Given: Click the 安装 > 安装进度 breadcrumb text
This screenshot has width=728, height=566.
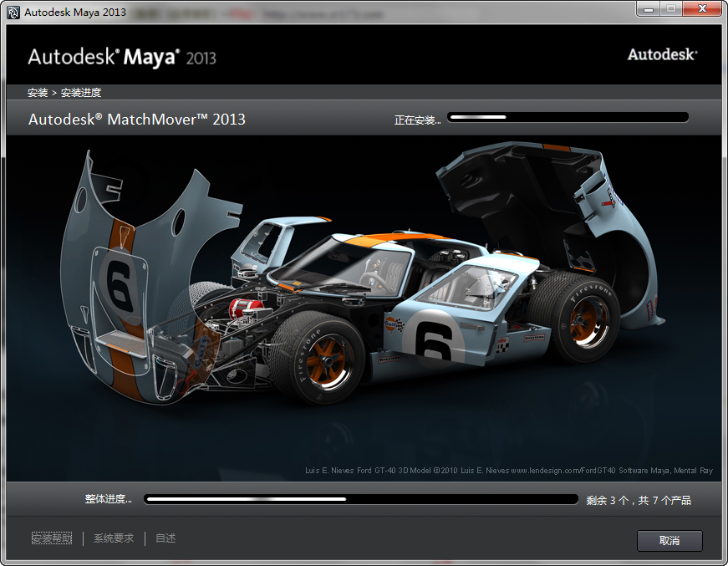Looking at the screenshot, I should click(64, 93).
